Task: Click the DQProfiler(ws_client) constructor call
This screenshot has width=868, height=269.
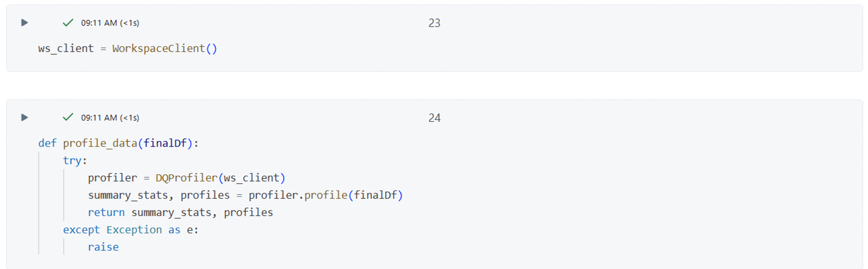Action: (x=220, y=178)
